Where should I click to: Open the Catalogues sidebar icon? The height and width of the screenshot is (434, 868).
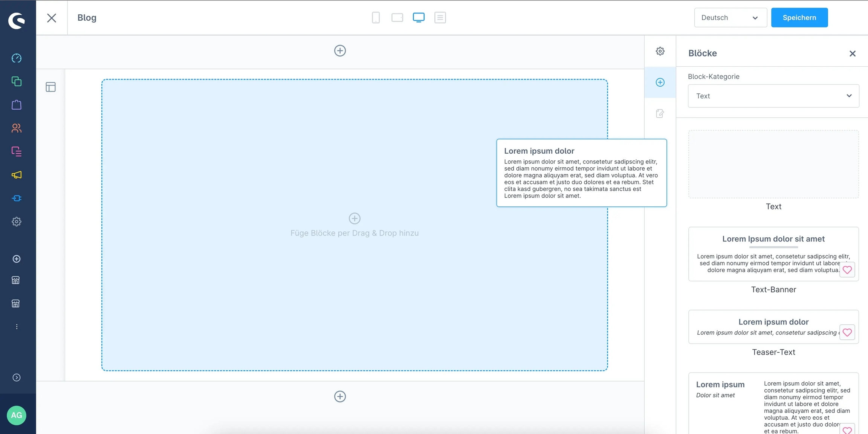click(x=17, y=81)
